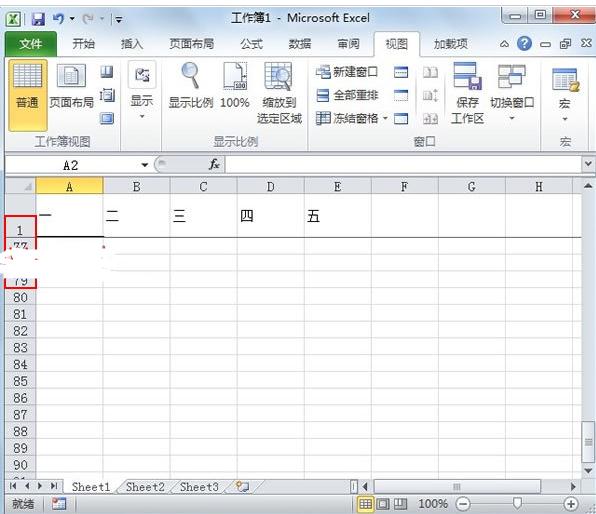
Task: Click the macro record status bar icon
Action: (x=59, y=504)
